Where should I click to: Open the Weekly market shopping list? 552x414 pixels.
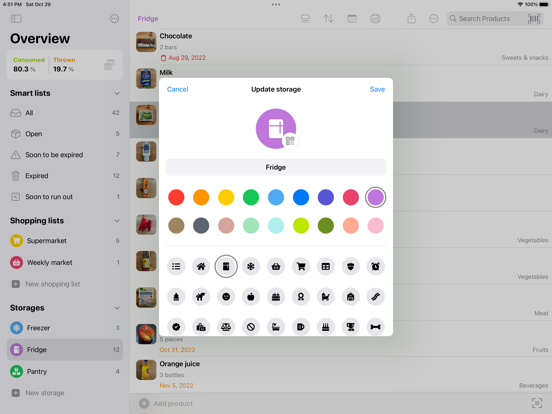coord(65,263)
